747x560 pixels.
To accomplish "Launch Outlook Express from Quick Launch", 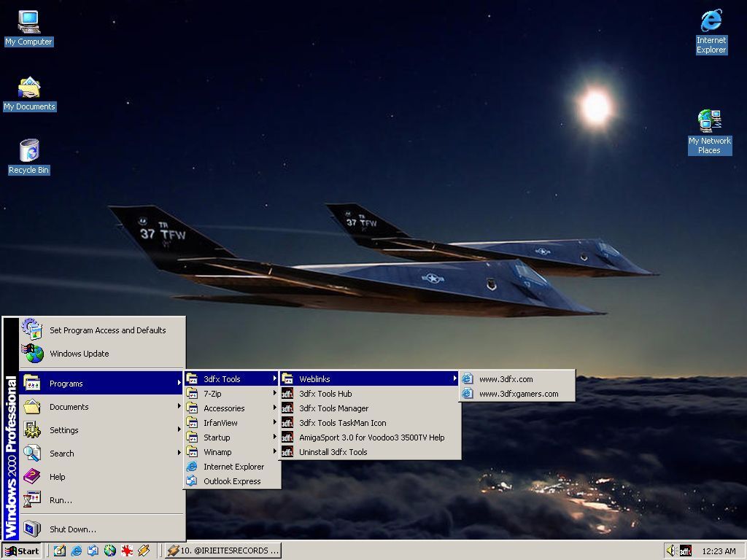I will [93, 551].
